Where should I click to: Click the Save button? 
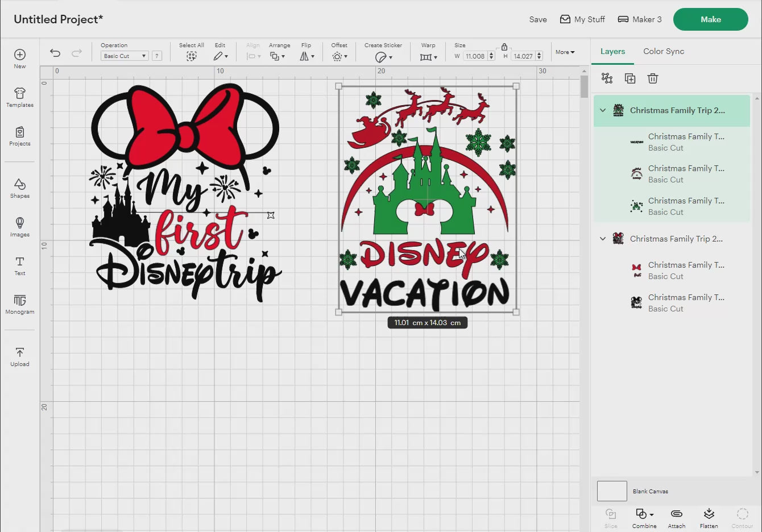[538, 19]
